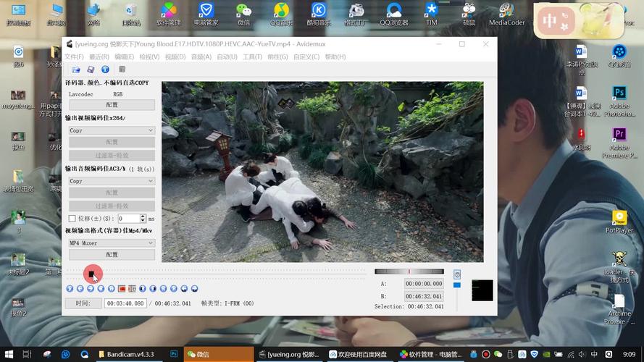Open a video file via toolbar icon
Screen dimensions: 644x362
coord(76,70)
